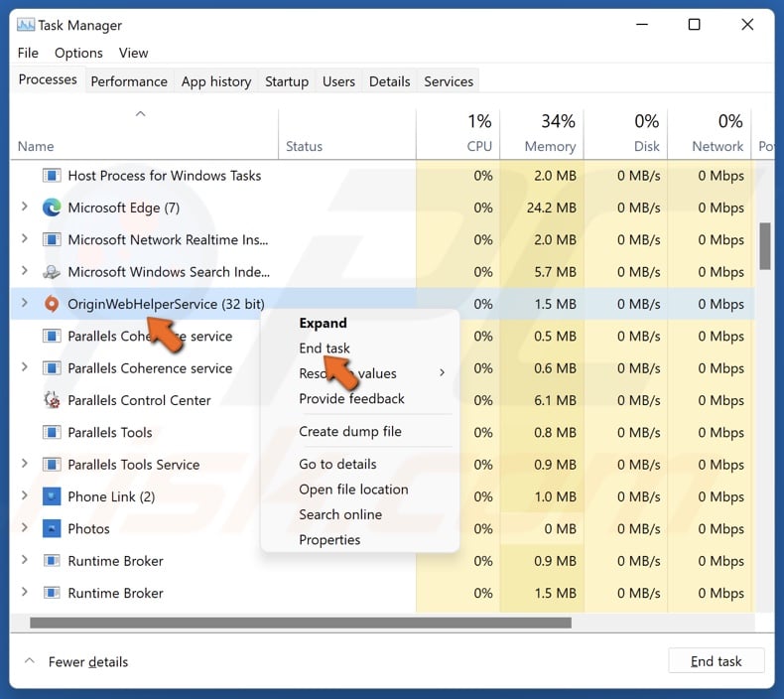The height and width of the screenshot is (699, 784).
Task: Click the second Runtime Broker icon (1.5 MB)
Action: (x=52, y=593)
